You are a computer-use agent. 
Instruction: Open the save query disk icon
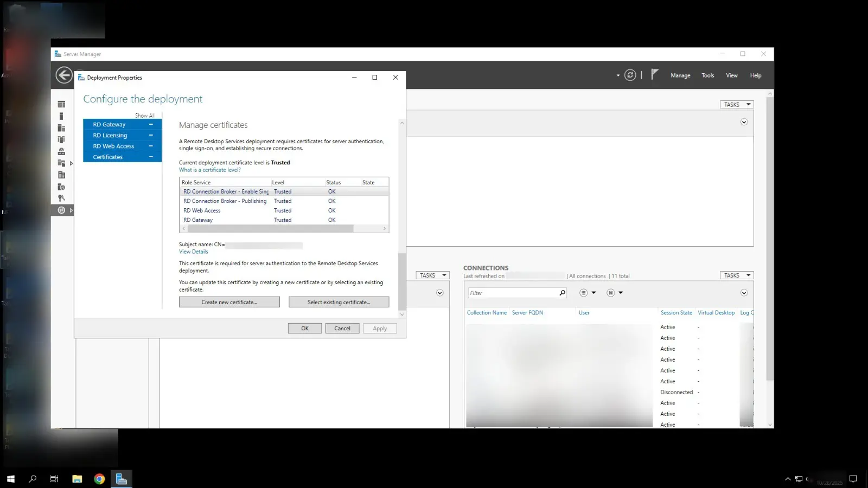[x=610, y=293]
